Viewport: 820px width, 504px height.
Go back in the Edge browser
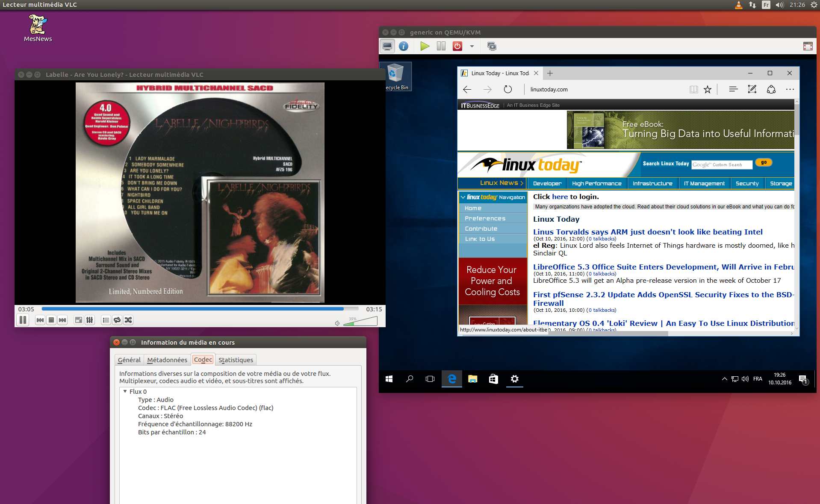467,89
